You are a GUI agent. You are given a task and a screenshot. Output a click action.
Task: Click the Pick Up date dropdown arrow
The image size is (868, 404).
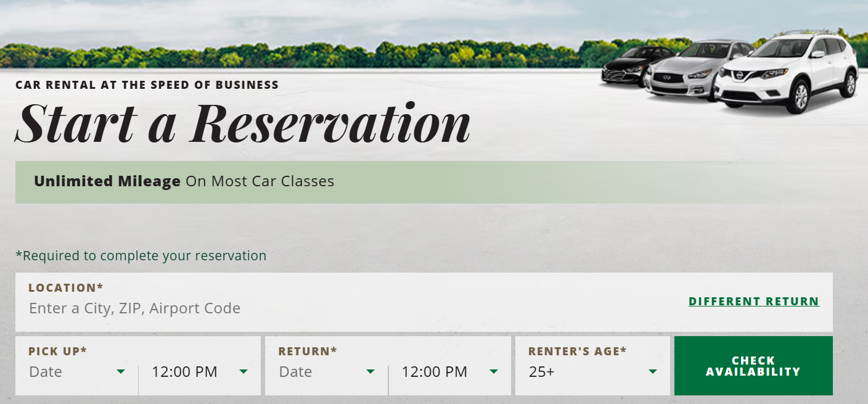(x=121, y=372)
